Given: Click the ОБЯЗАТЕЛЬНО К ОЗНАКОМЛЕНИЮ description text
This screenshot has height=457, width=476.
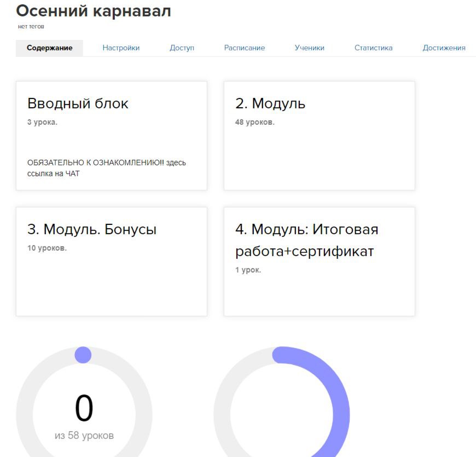Looking at the screenshot, I should 107,168.
